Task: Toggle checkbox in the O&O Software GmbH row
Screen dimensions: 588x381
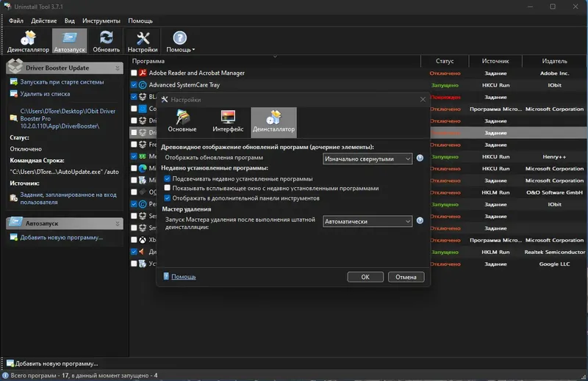Action: 134,192
